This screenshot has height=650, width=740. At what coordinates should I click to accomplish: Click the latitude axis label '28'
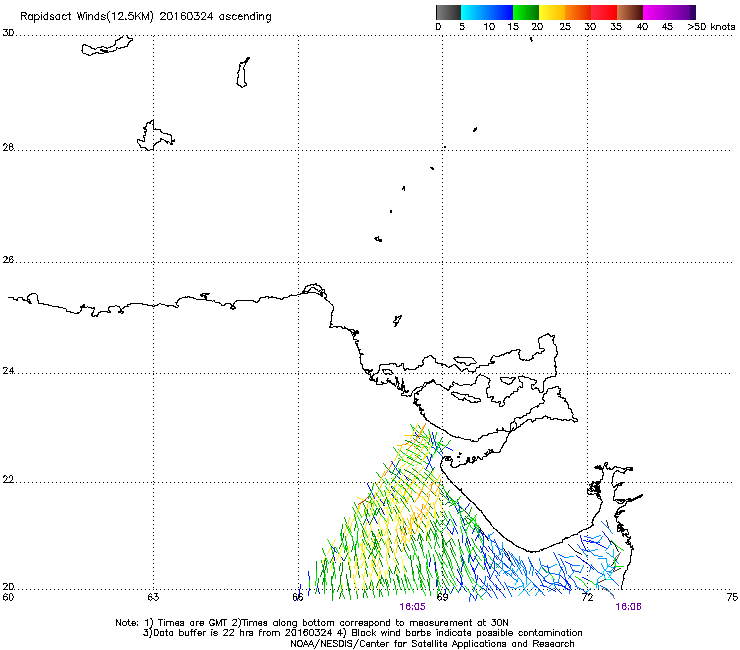[8, 147]
